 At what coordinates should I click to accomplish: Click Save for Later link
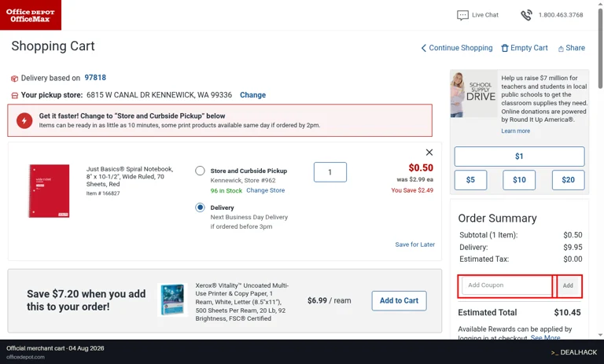pyautogui.click(x=415, y=245)
